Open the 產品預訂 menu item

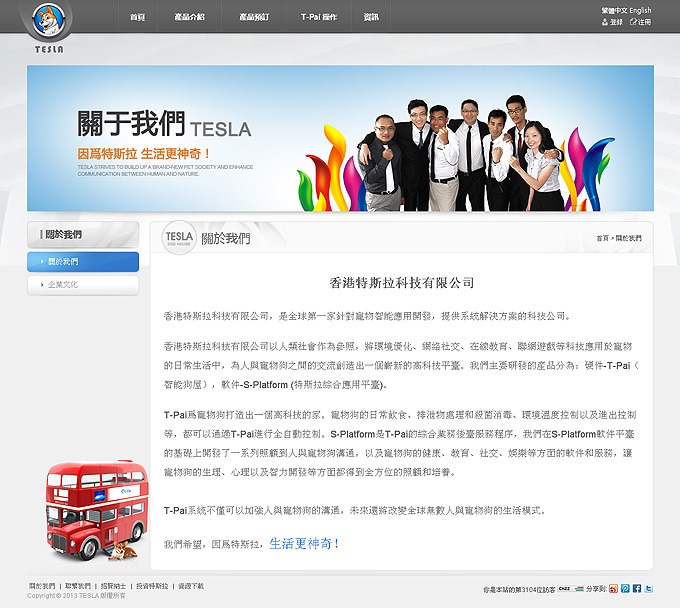coord(254,17)
